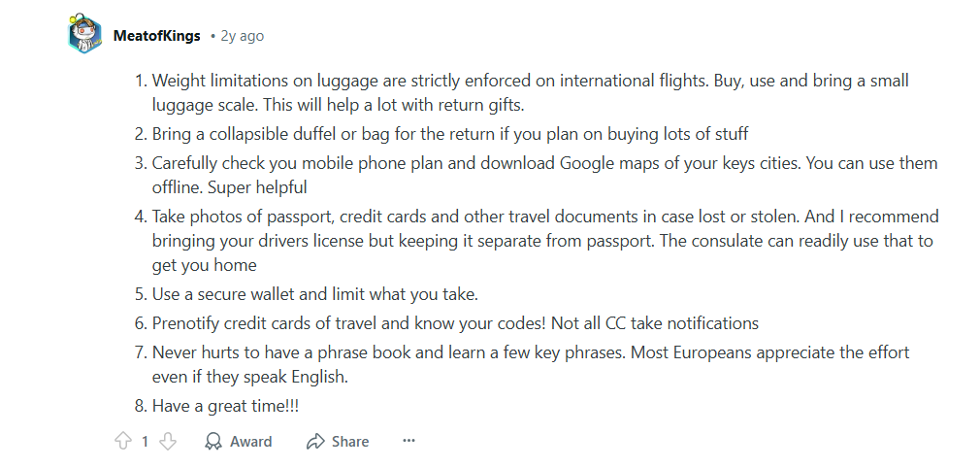Click the passport photos tip text
The width and height of the screenshot is (980, 468).
click(544, 217)
